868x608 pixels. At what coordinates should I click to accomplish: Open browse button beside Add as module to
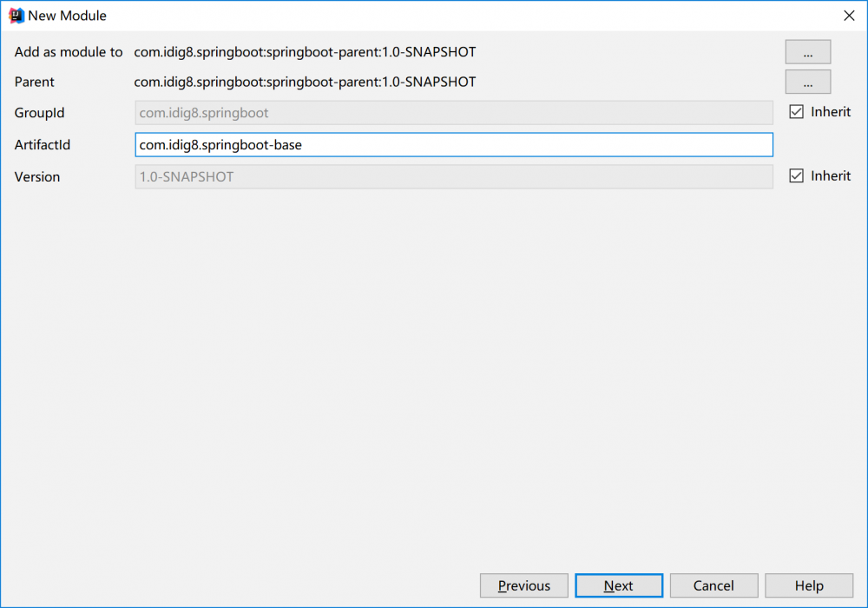[807, 52]
